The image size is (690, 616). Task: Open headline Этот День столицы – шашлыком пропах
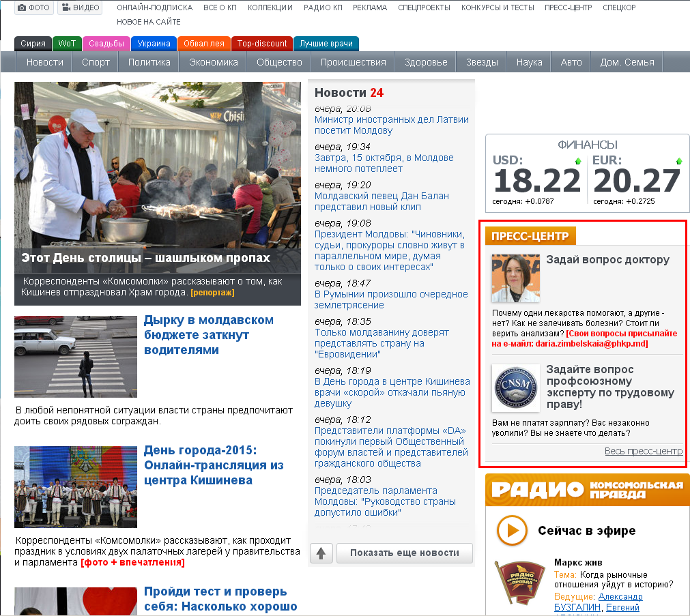145,258
